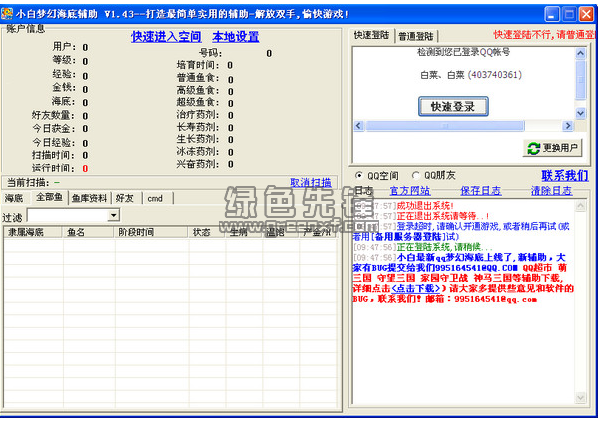Click the app icon in the title bar
The height and width of the screenshot is (423, 598).
[x=7, y=14]
